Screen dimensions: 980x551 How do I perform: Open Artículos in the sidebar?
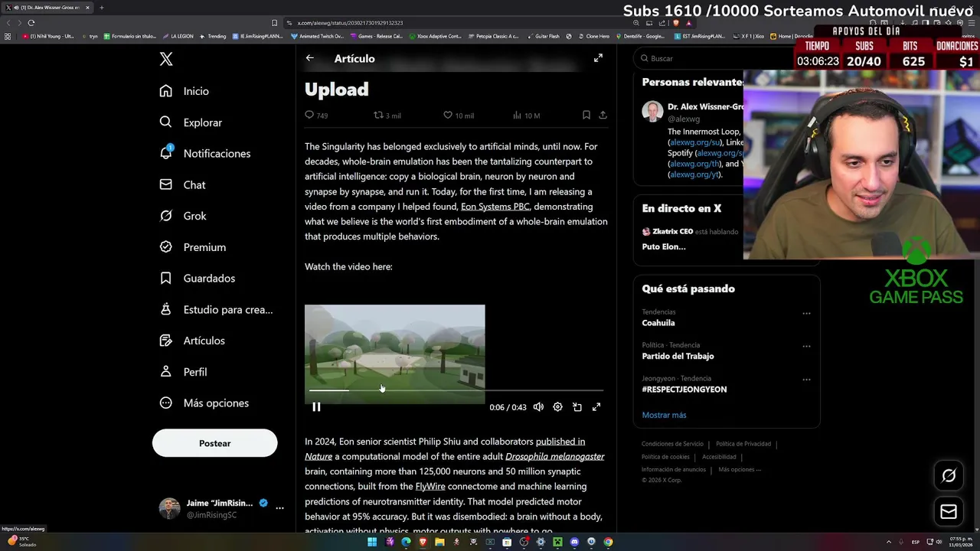(192, 341)
